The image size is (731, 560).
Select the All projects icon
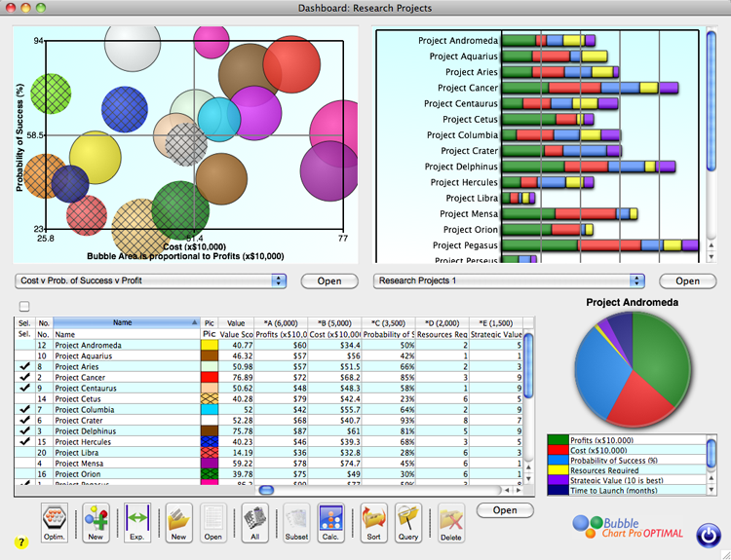253,522
